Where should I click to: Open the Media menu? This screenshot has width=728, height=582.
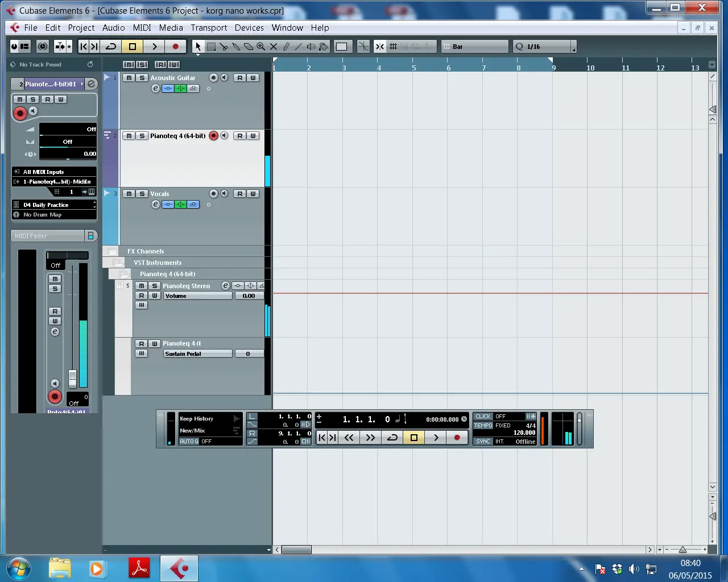point(171,27)
